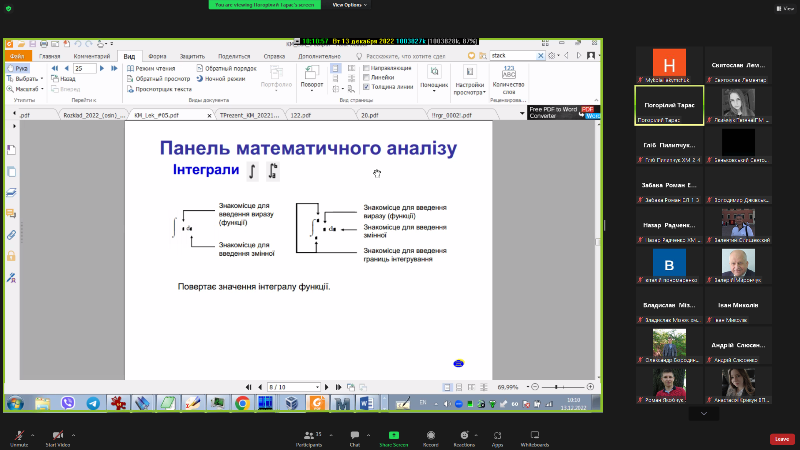Open the Whiteboards icon in Zoom

[x=534, y=435]
